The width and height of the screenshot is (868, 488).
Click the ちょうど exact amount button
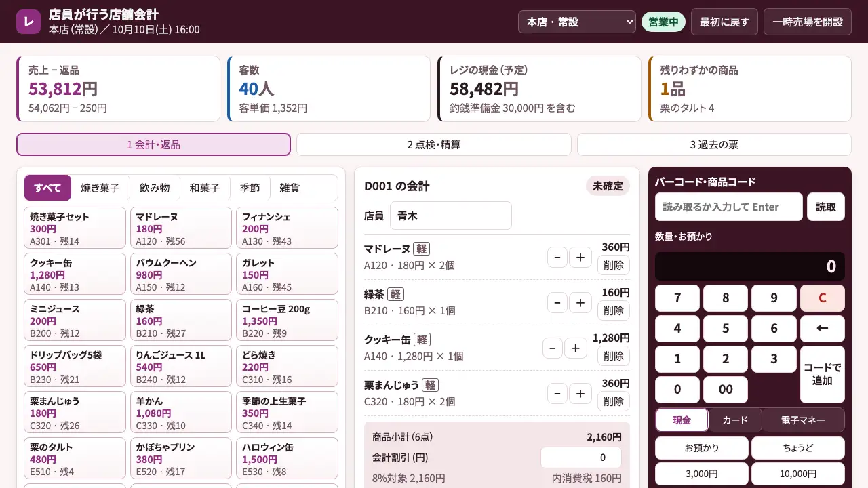(798, 448)
